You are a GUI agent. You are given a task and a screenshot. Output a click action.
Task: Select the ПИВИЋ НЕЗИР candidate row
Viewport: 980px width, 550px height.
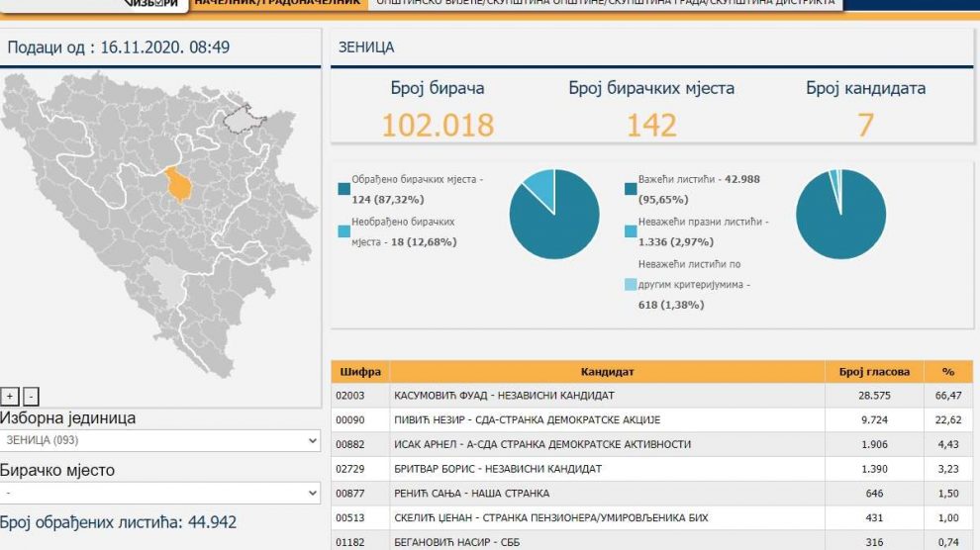(x=608, y=419)
